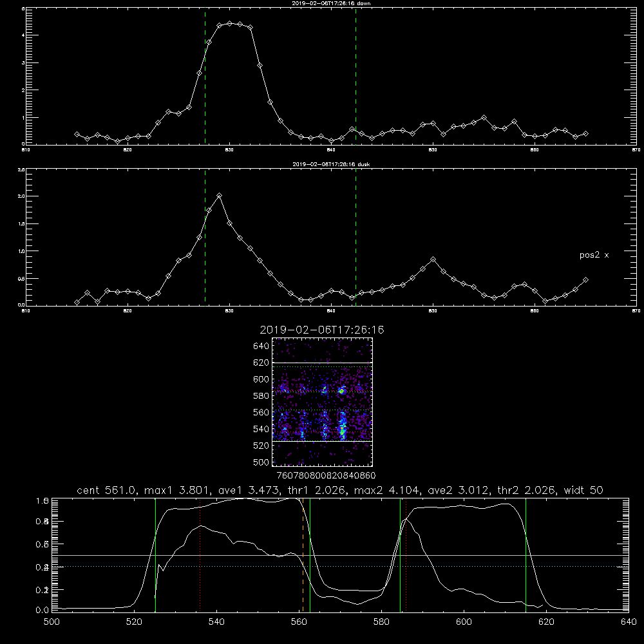This screenshot has height=644, width=644.
Task: Click the heatmap y-axis label 520
Action: 261,446
